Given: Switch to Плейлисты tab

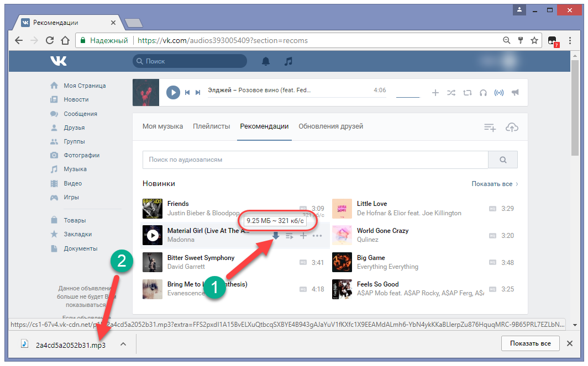Looking at the screenshot, I should (x=212, y=126).
